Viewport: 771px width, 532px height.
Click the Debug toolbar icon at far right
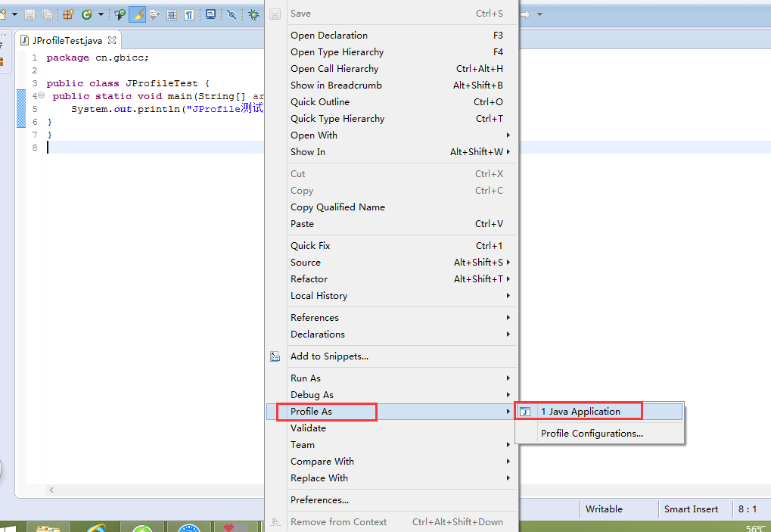point(253,14)
